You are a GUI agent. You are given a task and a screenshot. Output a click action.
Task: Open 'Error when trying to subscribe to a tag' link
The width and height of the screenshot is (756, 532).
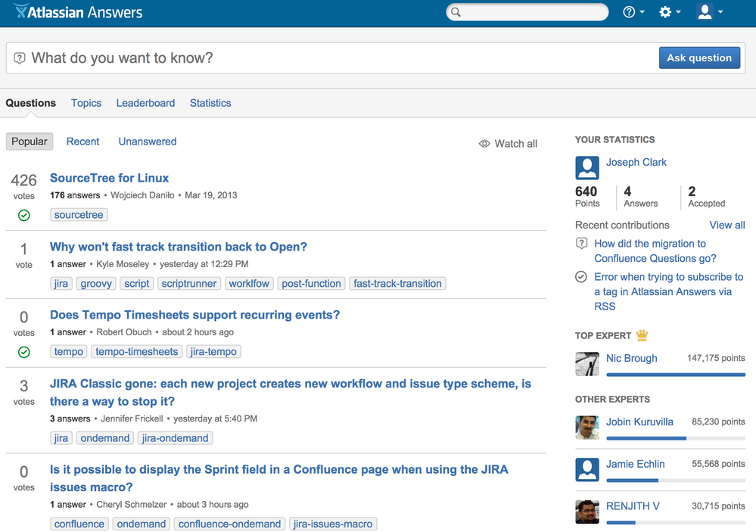click(x=669, y=291)
